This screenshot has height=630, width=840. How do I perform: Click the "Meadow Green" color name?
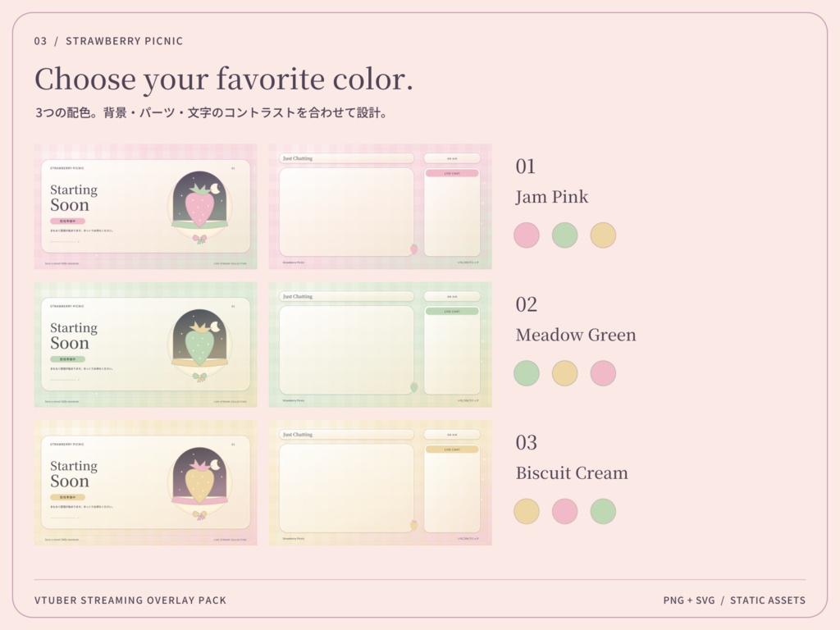tap(576, 335)
